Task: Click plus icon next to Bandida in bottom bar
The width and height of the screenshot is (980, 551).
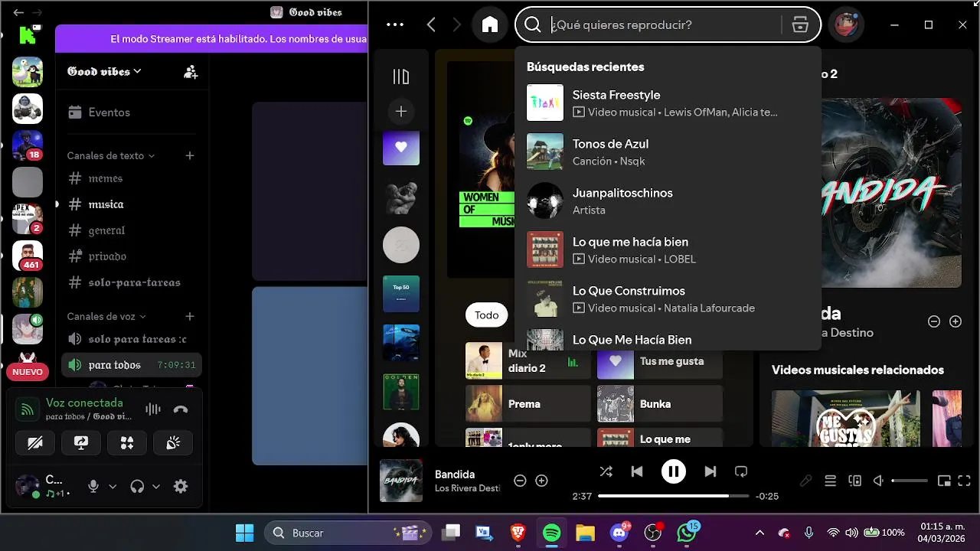Action: 541,481
